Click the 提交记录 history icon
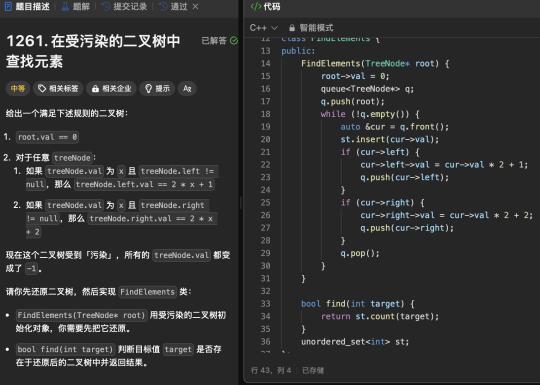This screenshot has width=540, height=385. tap(107, 6)
